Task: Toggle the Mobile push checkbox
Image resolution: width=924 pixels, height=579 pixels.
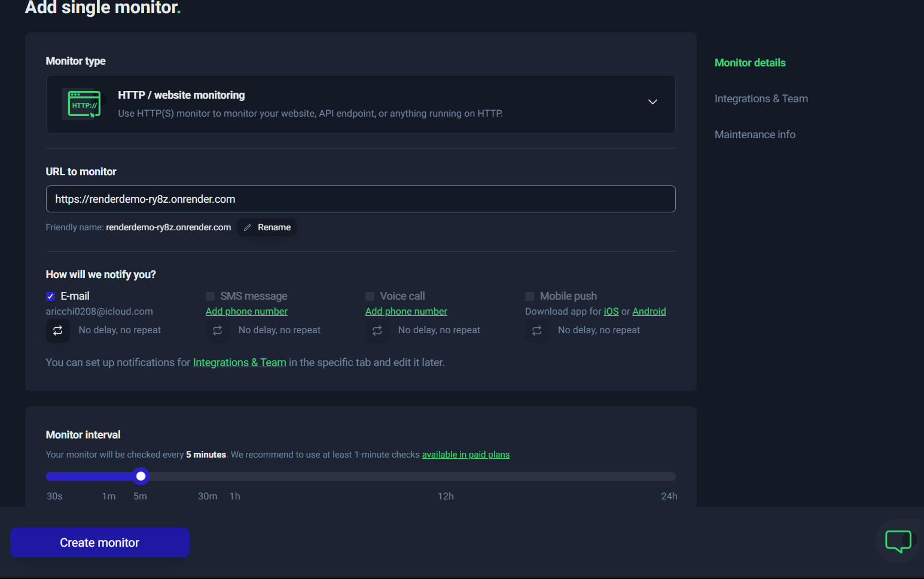Action: (x=530, y=296)
